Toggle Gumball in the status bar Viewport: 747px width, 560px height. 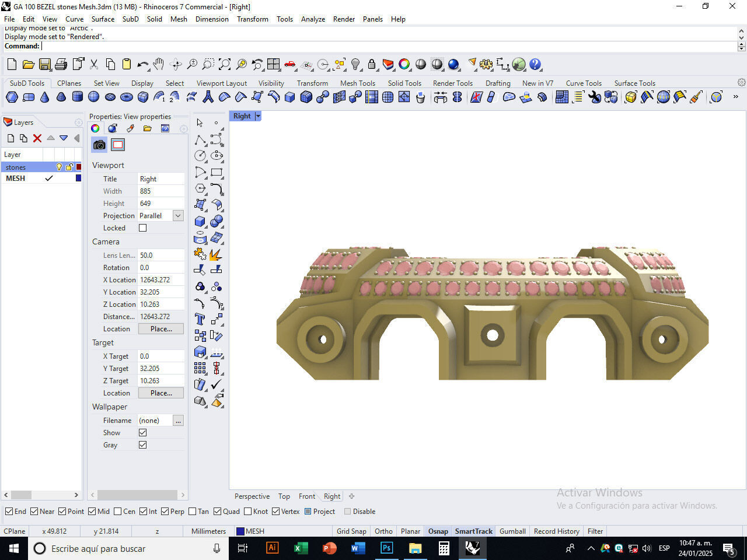tap(512, 531)
